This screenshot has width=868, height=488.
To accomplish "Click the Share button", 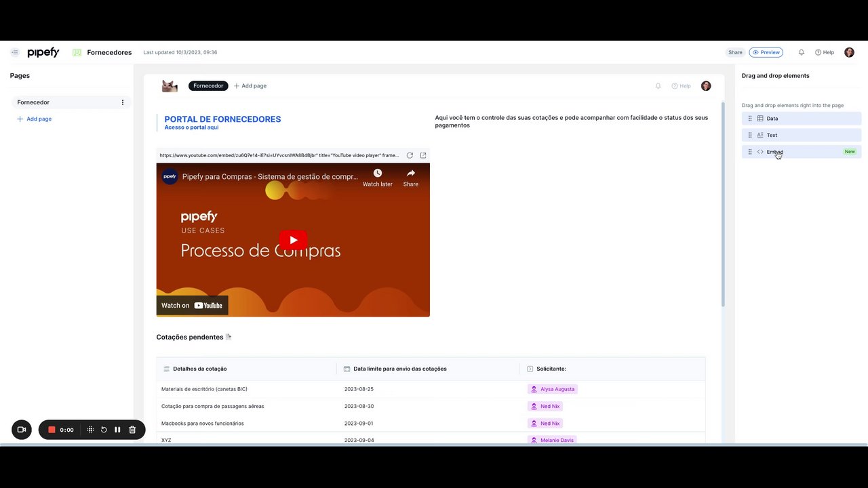I will pyautogui.click(x=735, y=52).
